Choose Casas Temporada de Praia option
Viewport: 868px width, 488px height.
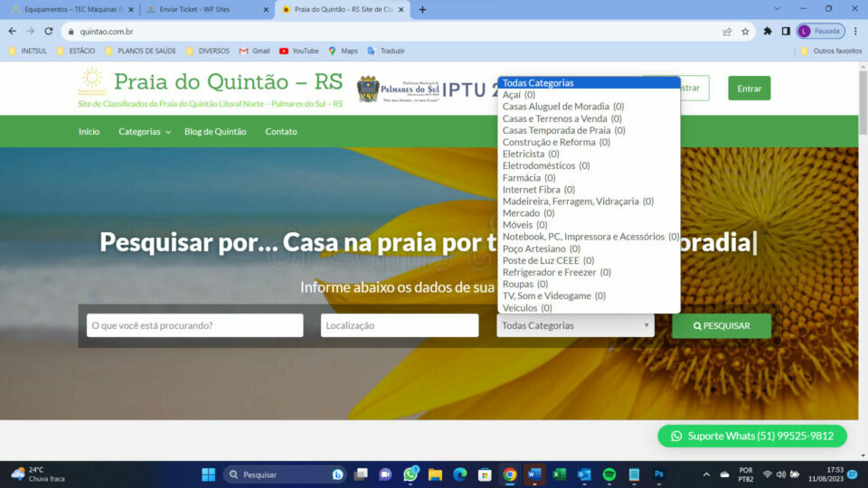point(589,130)
